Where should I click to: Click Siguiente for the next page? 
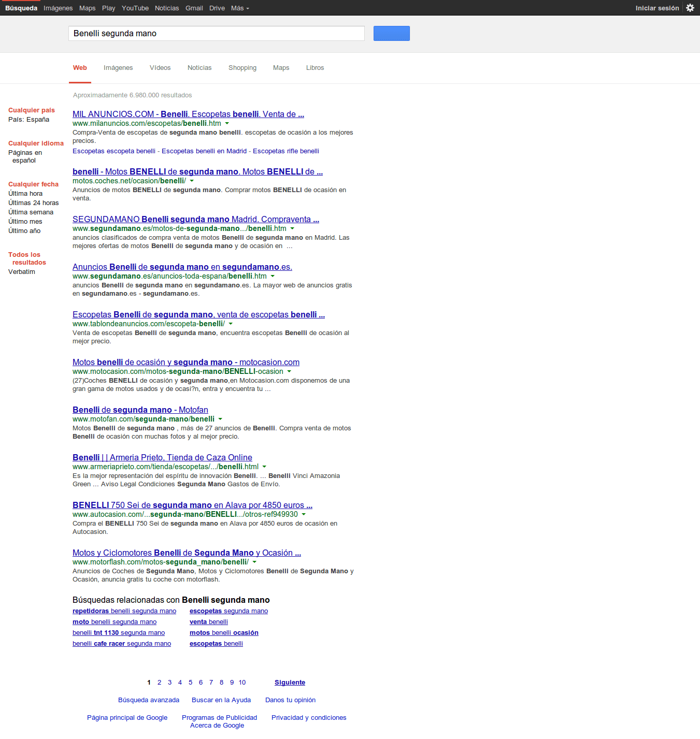tap(290, 683)
